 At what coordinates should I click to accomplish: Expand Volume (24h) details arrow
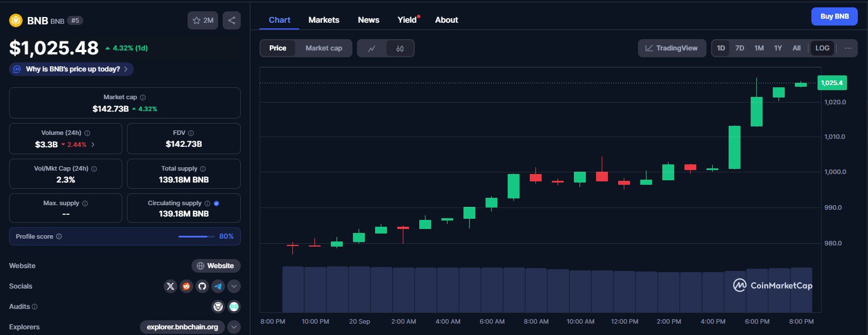click(92, 145)
